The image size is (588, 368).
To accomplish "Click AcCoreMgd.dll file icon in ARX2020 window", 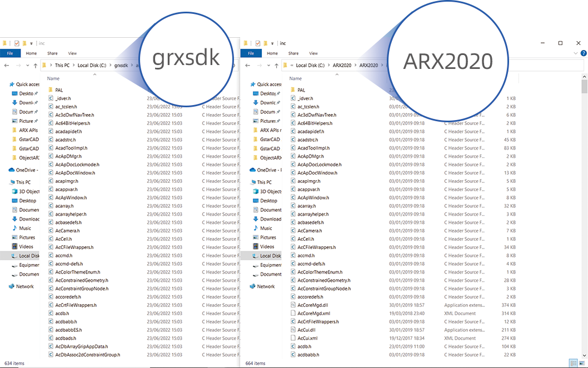I will tap(293, 305).
